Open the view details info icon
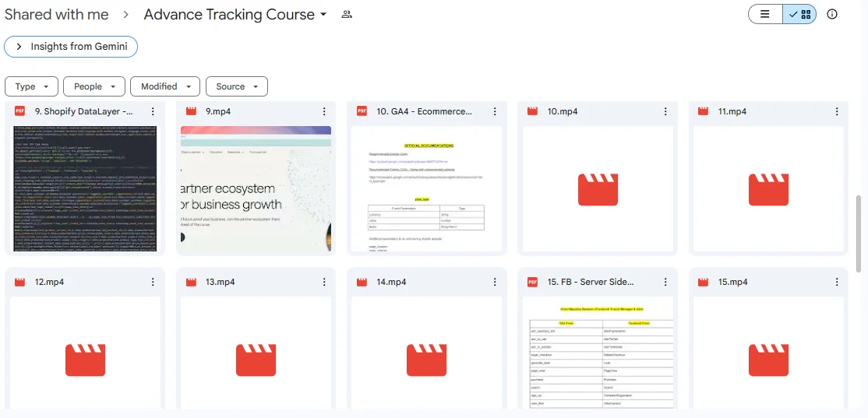The width and height of the screenshot is (868, 418). (832, 14)
